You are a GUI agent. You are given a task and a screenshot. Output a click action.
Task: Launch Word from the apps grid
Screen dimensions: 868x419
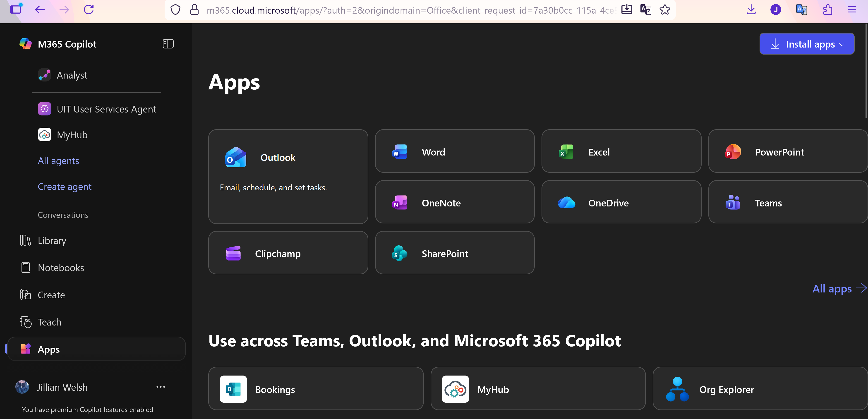tap(455, 152)
